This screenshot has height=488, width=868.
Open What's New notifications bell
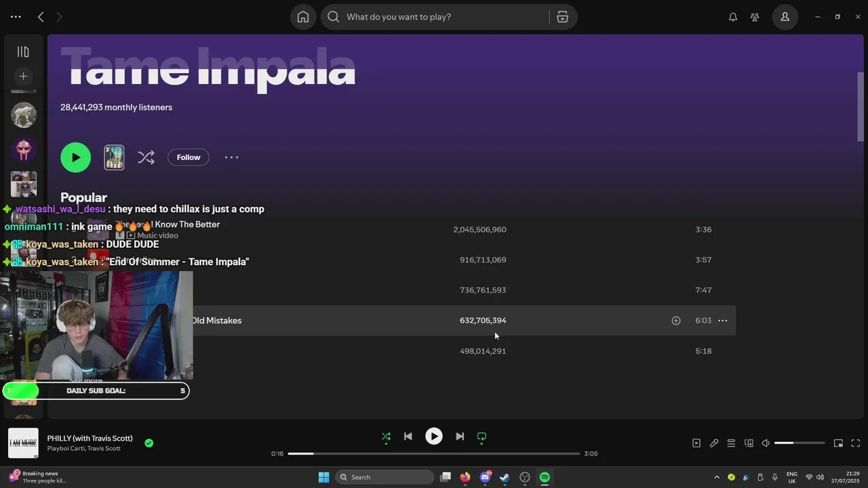733,17
